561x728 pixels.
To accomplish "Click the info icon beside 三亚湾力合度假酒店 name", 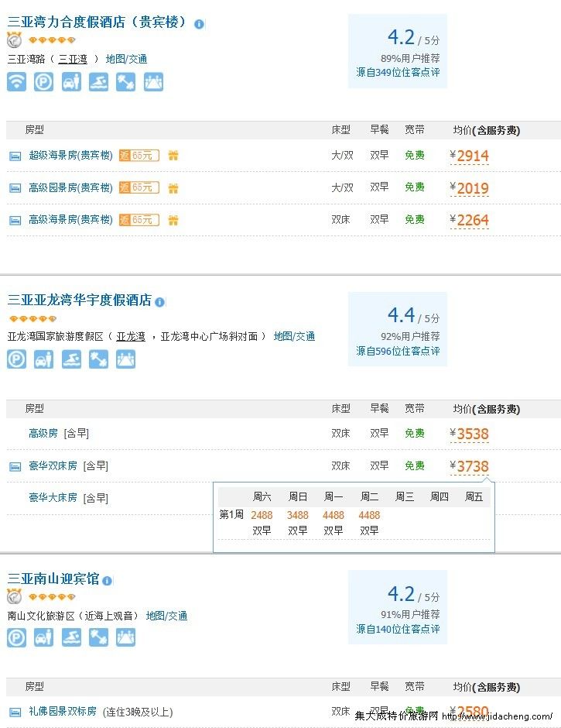I will pos(199,23).
